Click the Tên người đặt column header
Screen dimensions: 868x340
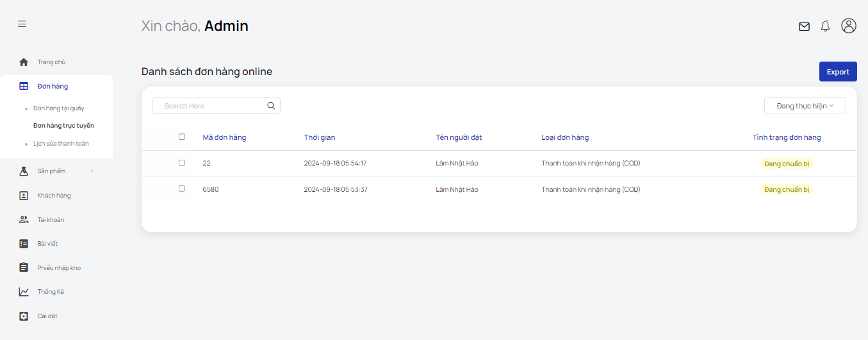click(459, 137)
